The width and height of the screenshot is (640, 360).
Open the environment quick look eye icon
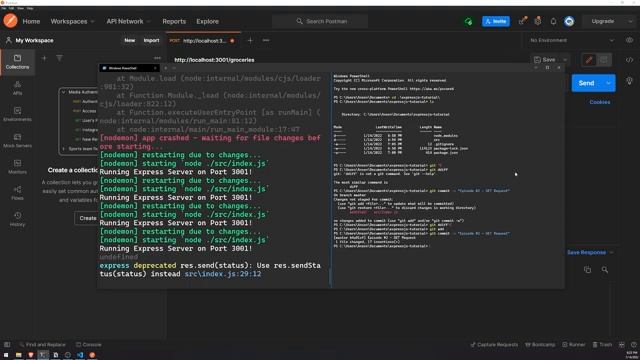pos(629,40)
